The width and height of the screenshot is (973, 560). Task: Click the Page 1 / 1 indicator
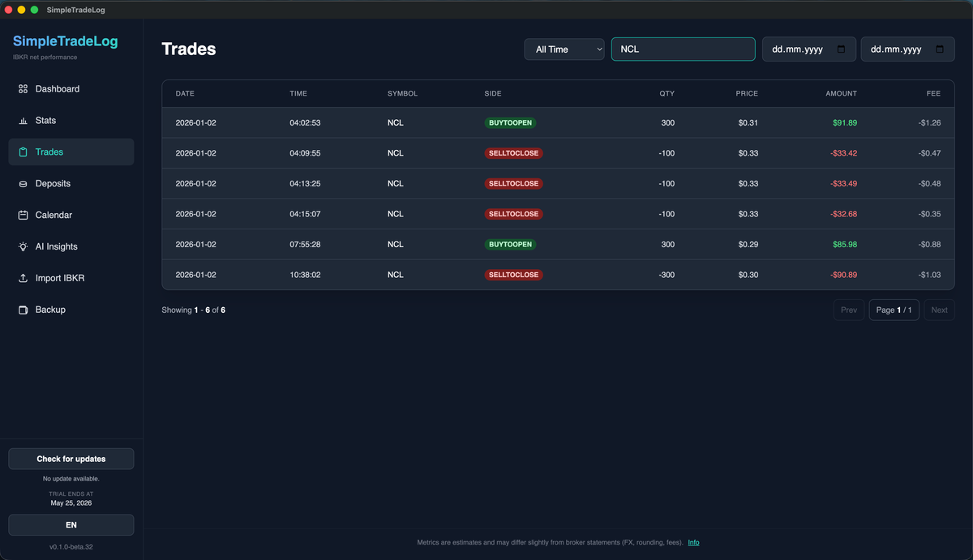coord(894,310)
